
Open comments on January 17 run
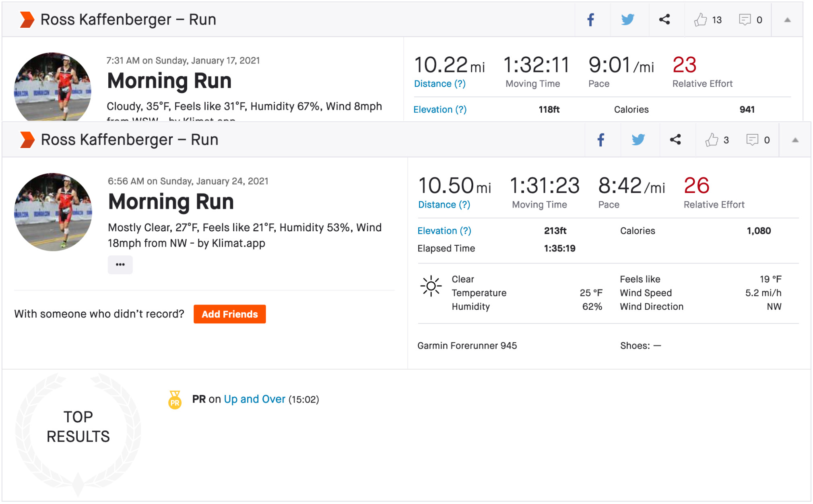pyautogui.click(x=745, y=20)
